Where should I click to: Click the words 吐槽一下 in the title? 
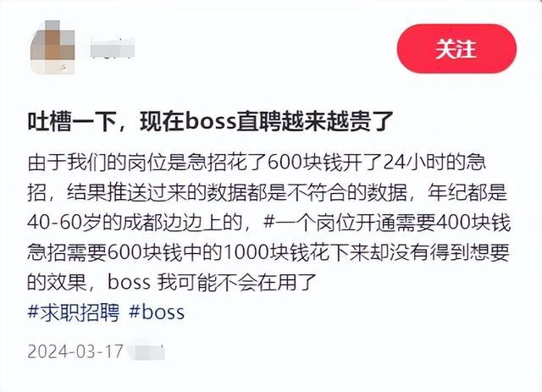pyautogui.click(x=71, y=122)
